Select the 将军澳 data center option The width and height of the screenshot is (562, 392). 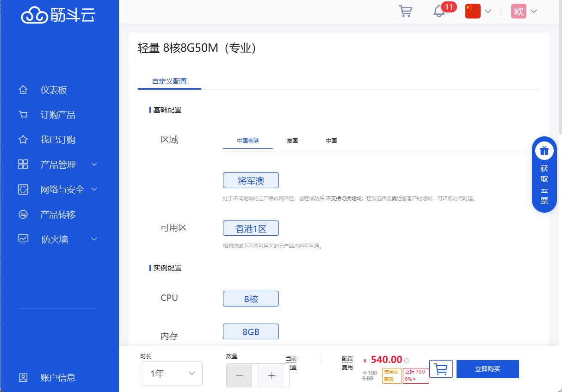251,180
